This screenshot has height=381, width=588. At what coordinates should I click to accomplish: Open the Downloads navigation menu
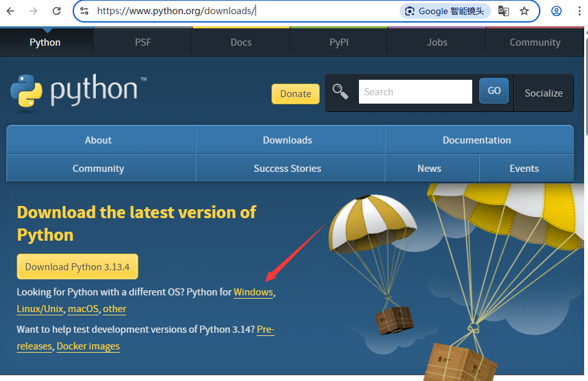click(x=287, y=140)
